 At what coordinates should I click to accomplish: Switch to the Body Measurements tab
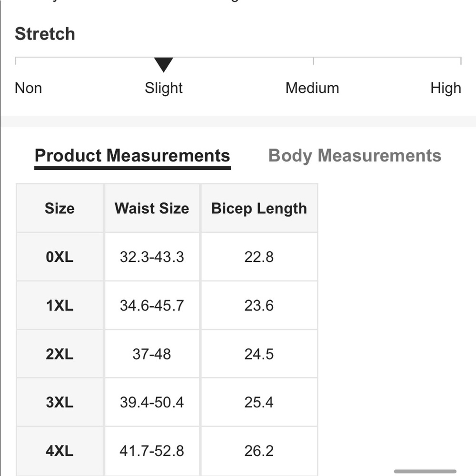(x=355, y=156)
